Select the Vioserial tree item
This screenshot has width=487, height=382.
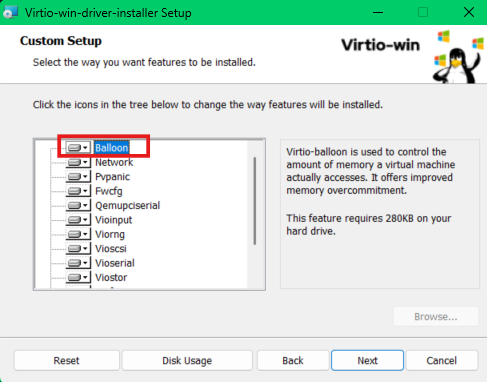115,263
